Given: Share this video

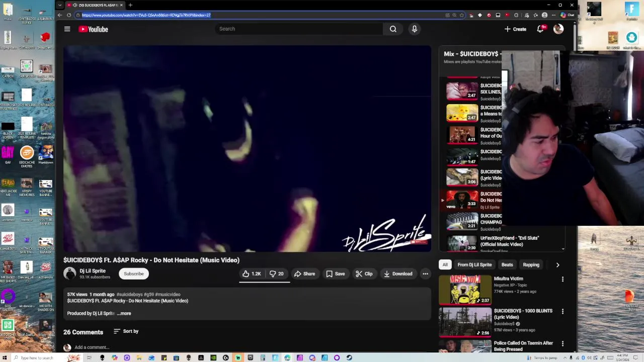Looking at the screenshot, I should [x=304, y=274].
